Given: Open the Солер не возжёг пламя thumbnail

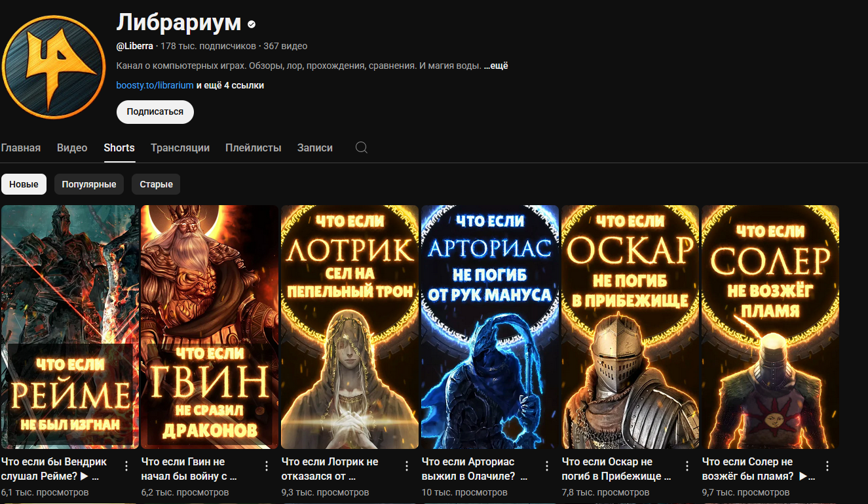Looking at the screenshot, I should 770,327.
